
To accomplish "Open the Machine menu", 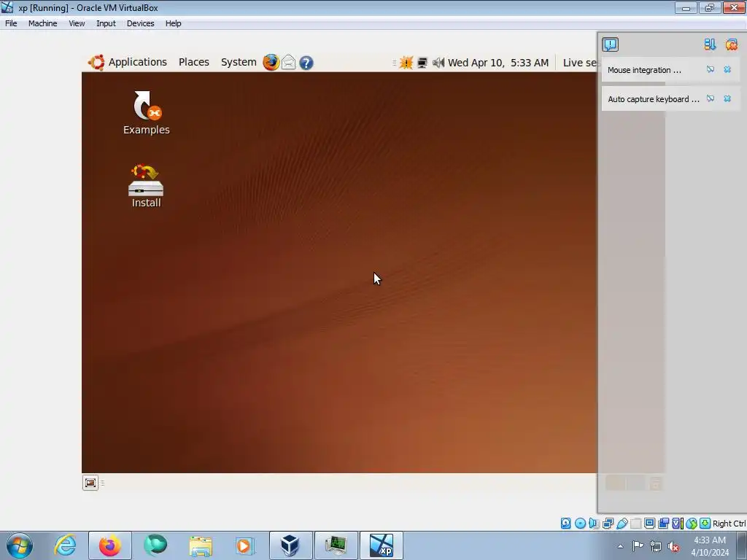I will (42, 23).
